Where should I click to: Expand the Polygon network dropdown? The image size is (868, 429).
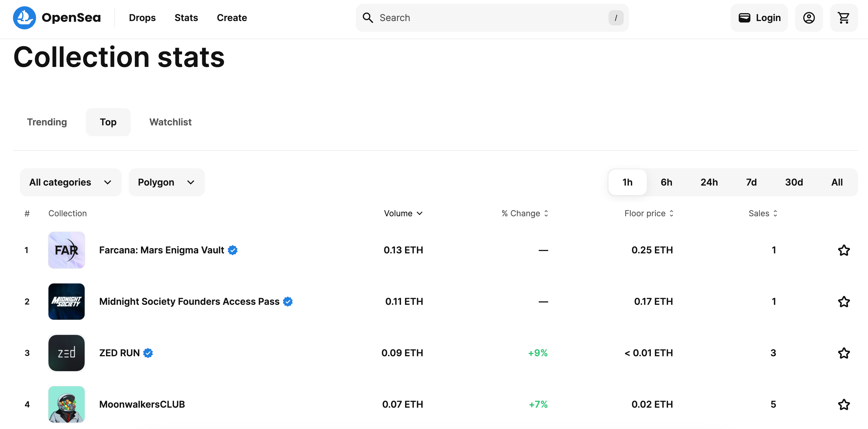(x=165, y=182)
